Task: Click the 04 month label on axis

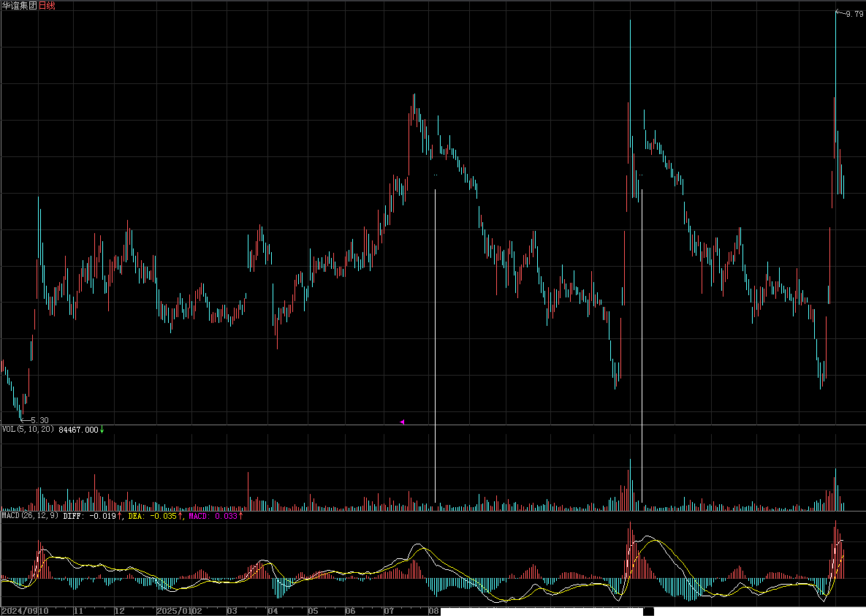Action: 273,611
